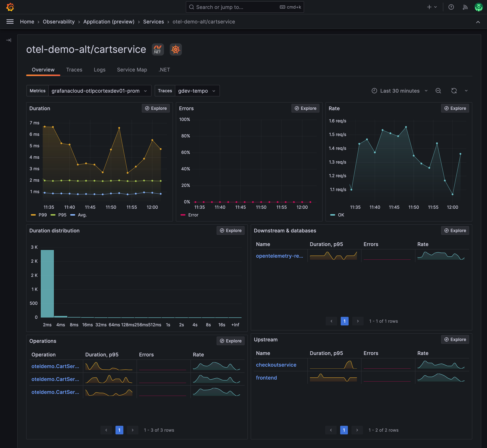The width and height of the screenshot is (487, 448).
Task: Click Explore on the Upstream panel
Action: 455,339
